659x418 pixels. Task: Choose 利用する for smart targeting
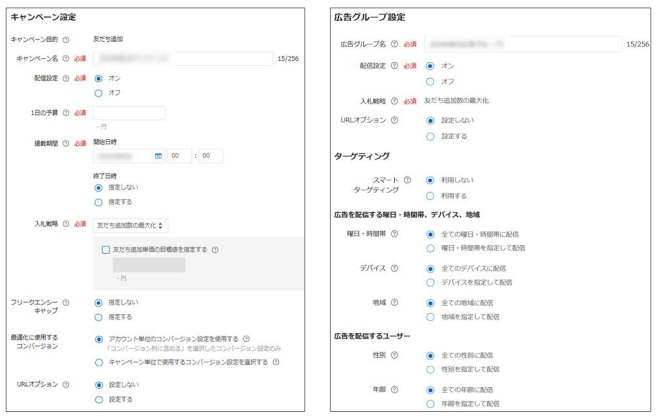(x=430, y=195)
